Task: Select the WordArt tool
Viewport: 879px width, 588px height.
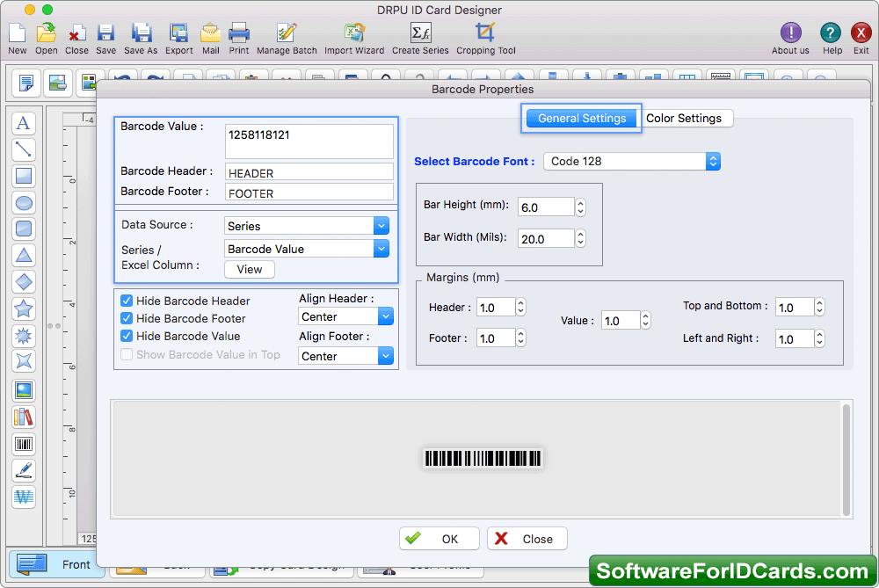Action: pyautogui.click(x=24, y=497)
